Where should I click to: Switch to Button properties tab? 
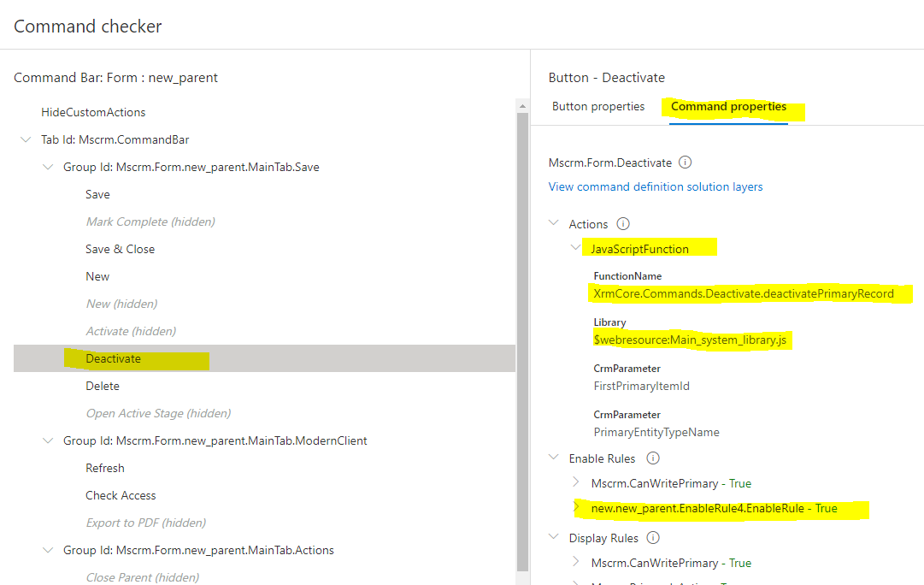coord(598,107)
